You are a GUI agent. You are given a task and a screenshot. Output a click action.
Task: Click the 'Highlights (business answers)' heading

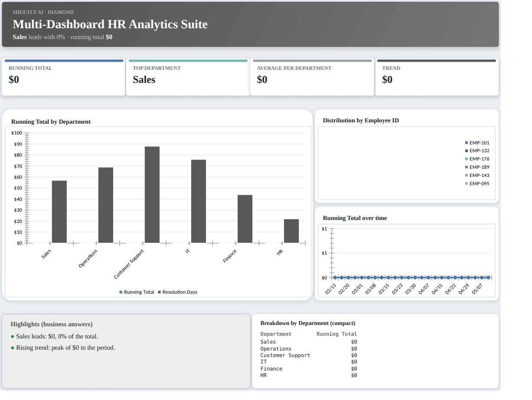coord(52,325)
